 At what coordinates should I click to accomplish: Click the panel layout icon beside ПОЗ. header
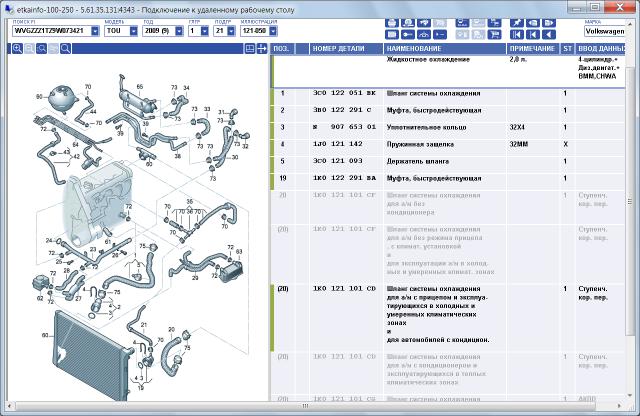click(250, 49)
